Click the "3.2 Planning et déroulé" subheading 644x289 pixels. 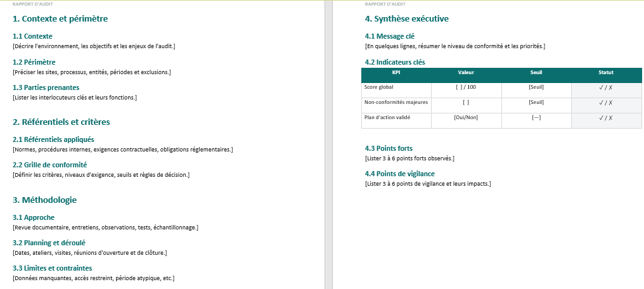click(x=49, y=243)
